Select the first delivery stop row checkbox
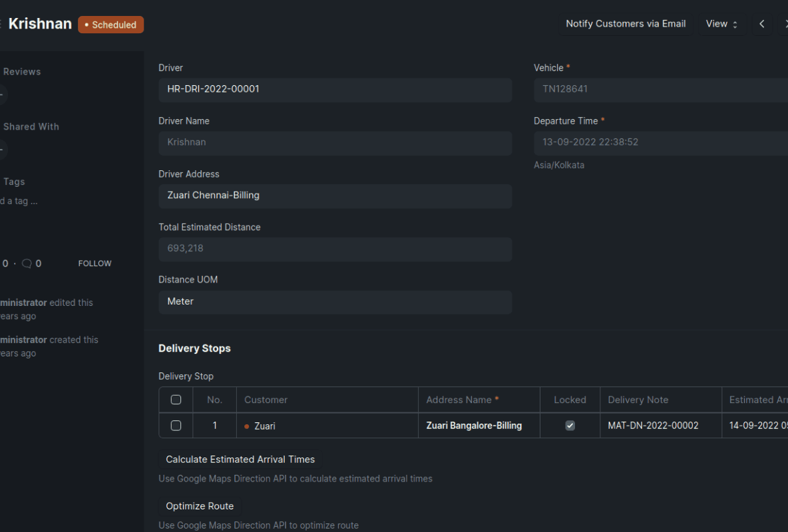This screenshot has height=532, width=788. pos(176,425)
